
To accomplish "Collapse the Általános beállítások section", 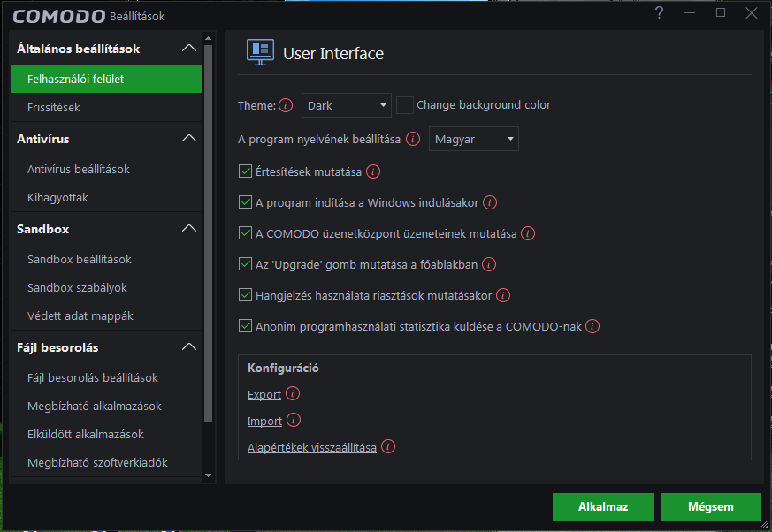I will click(189, 49).
